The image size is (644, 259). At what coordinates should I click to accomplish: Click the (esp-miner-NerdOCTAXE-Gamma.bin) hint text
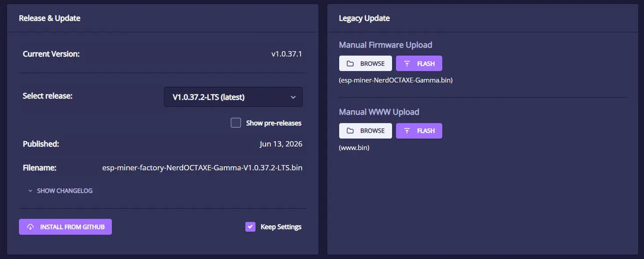click(x=396, y=80)
